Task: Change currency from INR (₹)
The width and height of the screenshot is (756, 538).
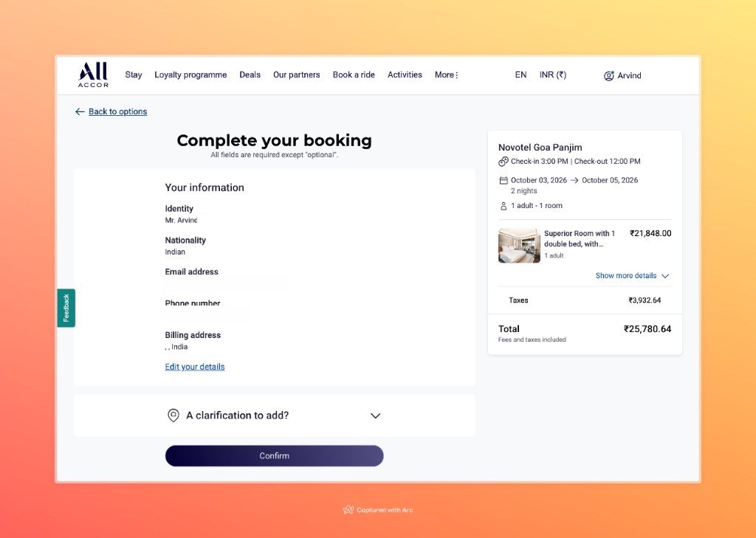Action: pyautogui.click(x=553, y=75)
